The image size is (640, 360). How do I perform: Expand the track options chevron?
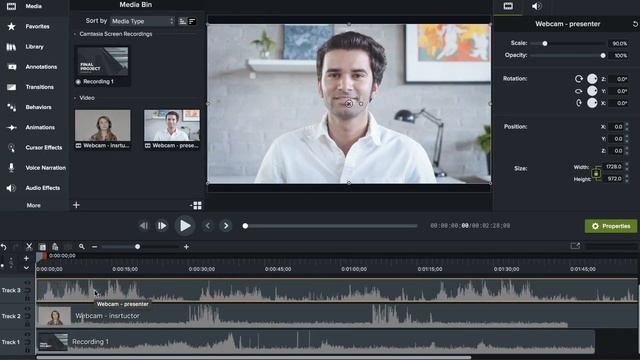(x=26, y=268)
